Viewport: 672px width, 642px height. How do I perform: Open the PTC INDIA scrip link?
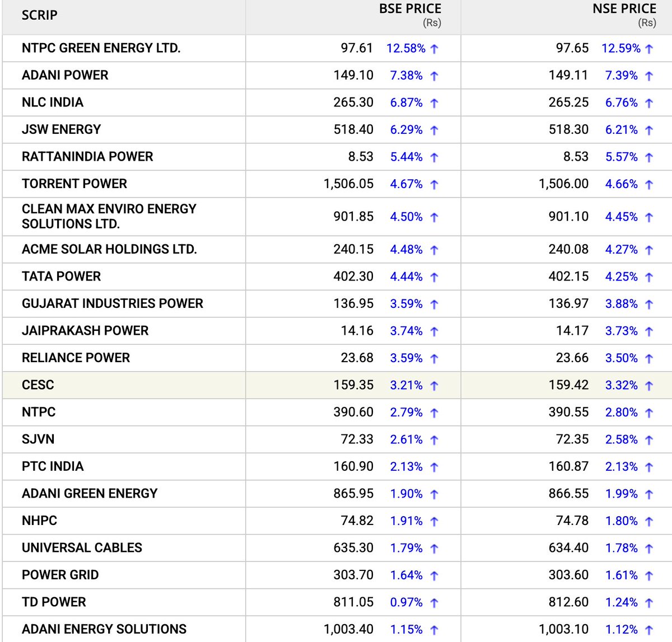(53, 466)
